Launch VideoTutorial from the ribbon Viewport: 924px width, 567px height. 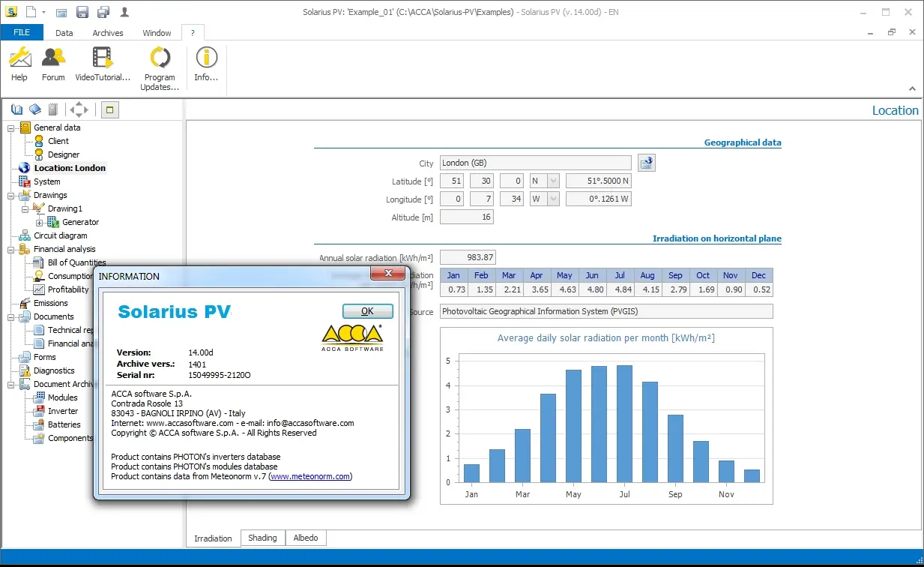point(103,64)
